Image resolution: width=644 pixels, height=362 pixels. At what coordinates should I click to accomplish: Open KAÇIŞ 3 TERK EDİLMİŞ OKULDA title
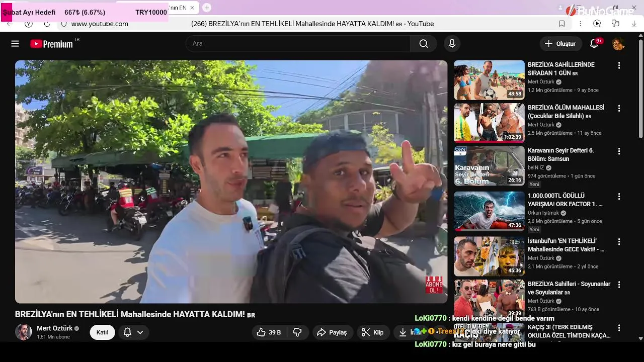tap(569, 331)
